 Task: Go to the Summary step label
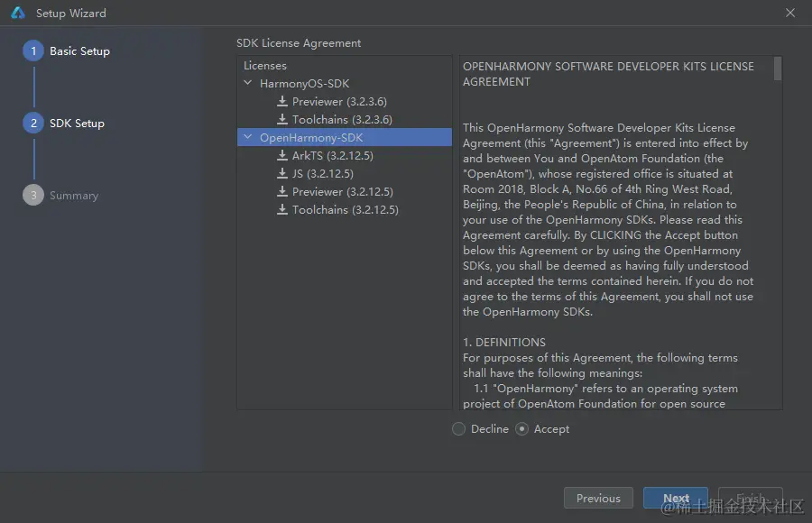coord(74,196)
